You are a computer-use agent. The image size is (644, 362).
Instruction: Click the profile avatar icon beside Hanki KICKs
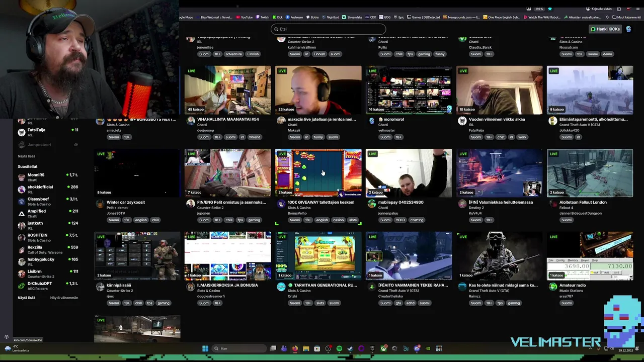628,29
